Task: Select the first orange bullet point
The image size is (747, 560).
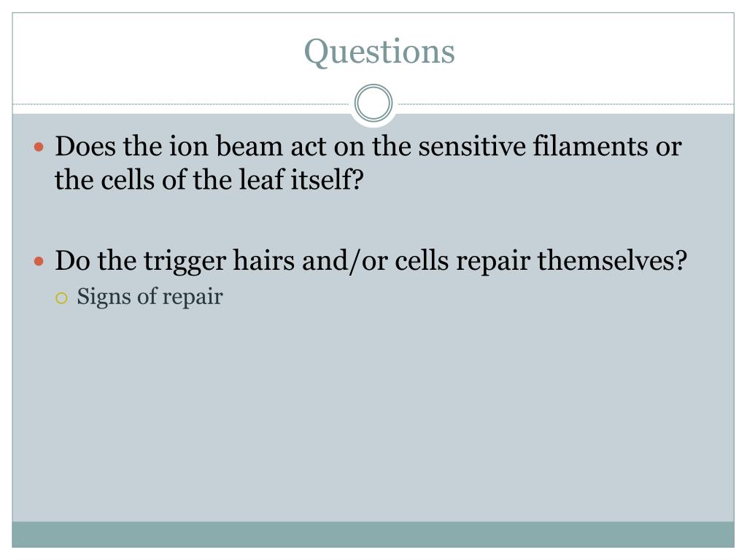Action: [x=39, y=147]
